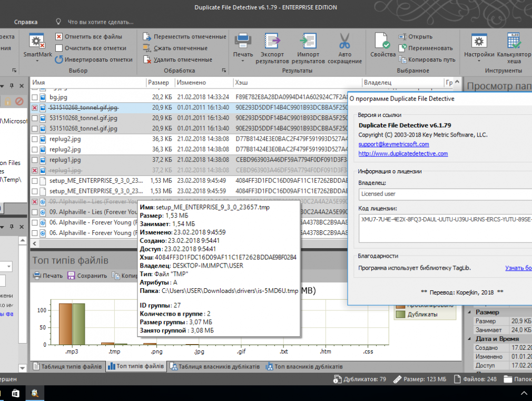
Task: Click the Владелец 'Licensed user' field
Action: [445, 194]
